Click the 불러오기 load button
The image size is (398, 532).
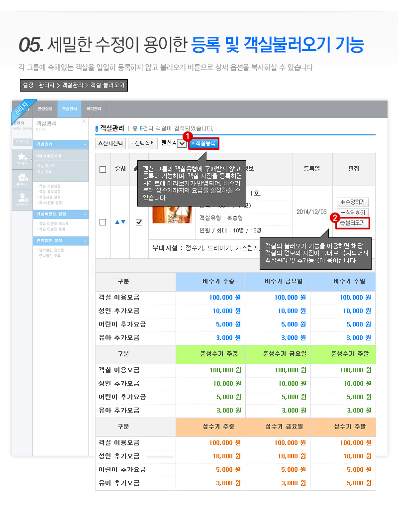[353, 223]
